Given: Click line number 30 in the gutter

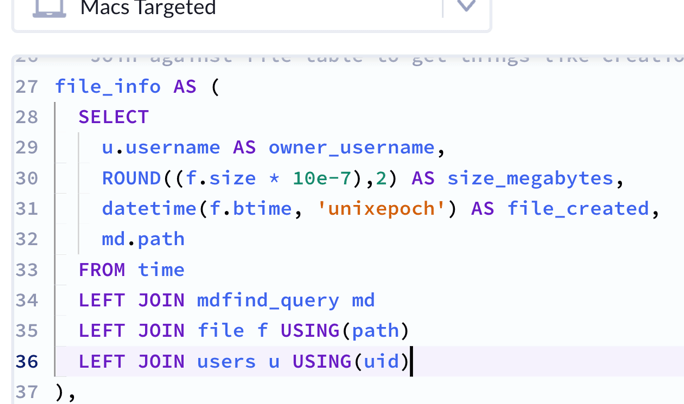Looking at the screenshot, I should coord(26,178).
